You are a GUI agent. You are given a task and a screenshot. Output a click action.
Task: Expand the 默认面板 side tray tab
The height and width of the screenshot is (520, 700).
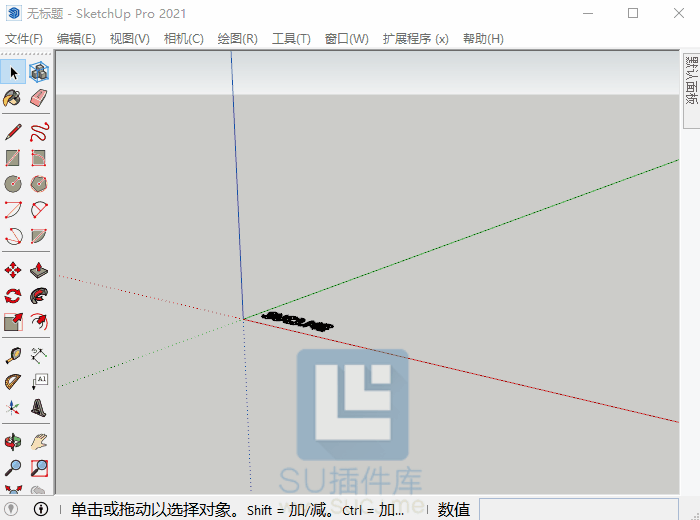pos(690,82)
